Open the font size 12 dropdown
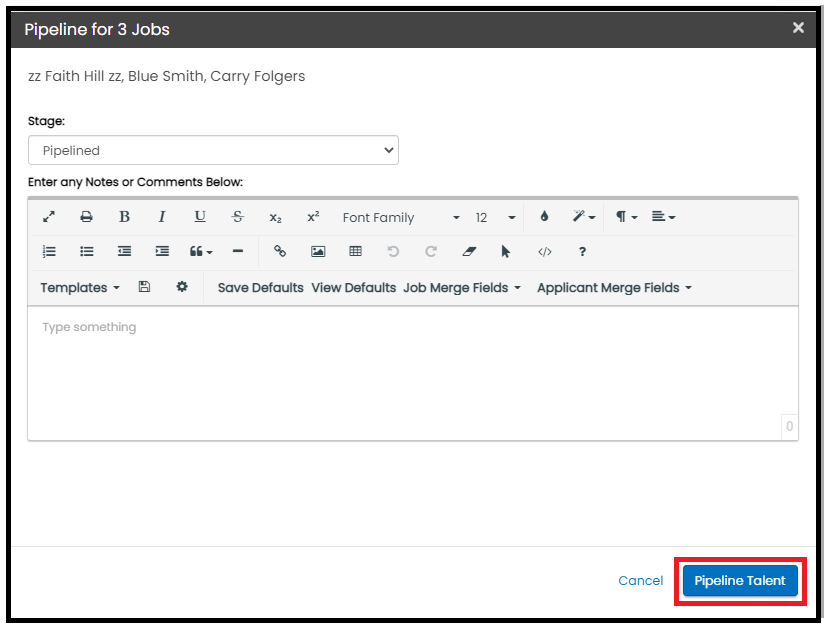Screen dimensions: 829x633 tap(495, 217)
